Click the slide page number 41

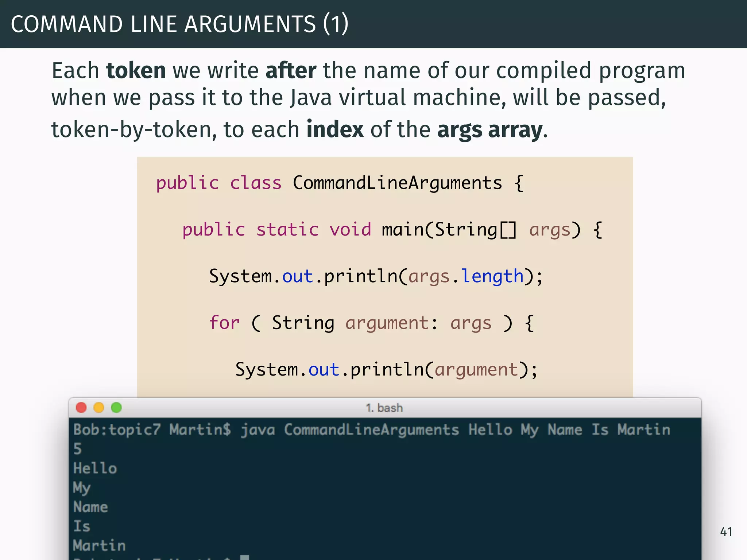click(x=726, y=532)
